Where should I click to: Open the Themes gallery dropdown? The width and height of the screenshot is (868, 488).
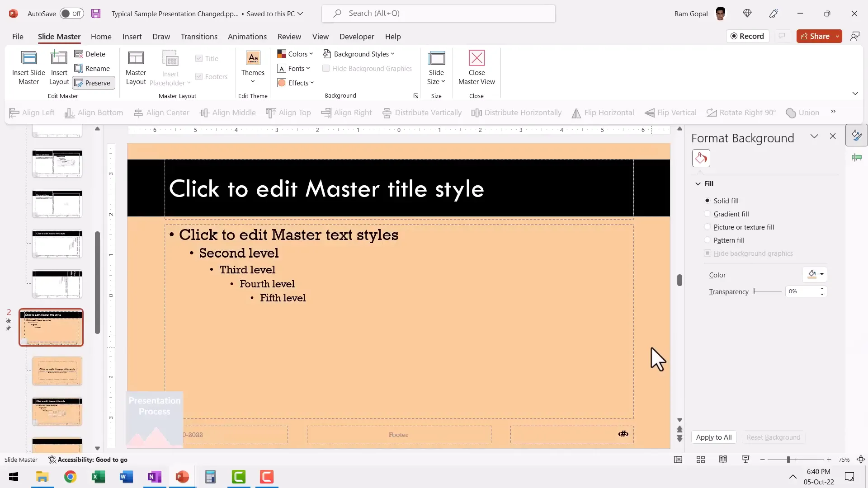pos(253,68)
